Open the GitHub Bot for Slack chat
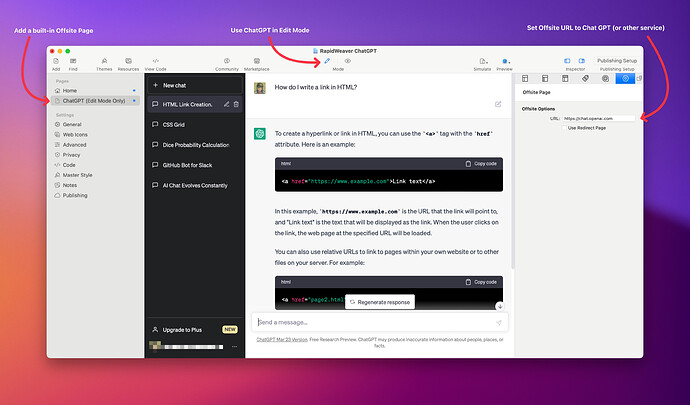This screenshot has height=405, width=690. click(195, 165)
